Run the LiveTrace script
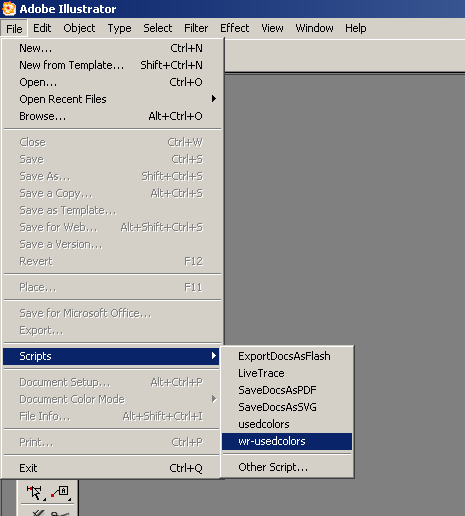 [x=287, y=373]
